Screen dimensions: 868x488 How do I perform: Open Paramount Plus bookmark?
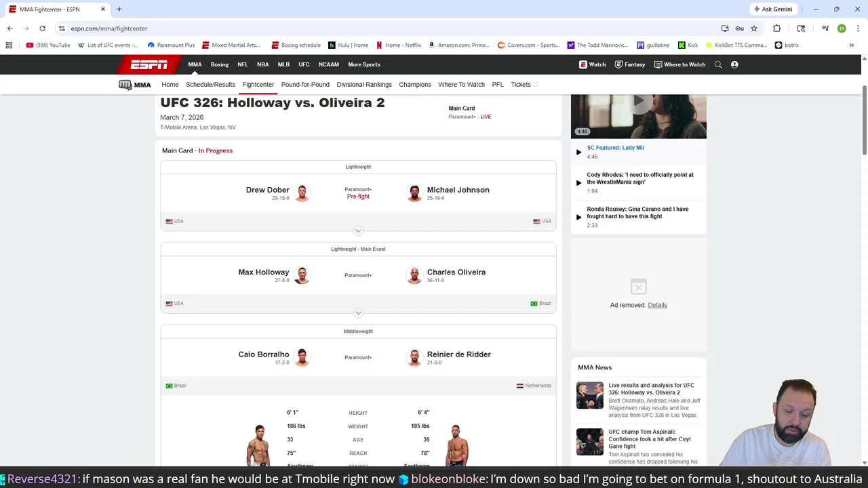click(x=171, y=45)
